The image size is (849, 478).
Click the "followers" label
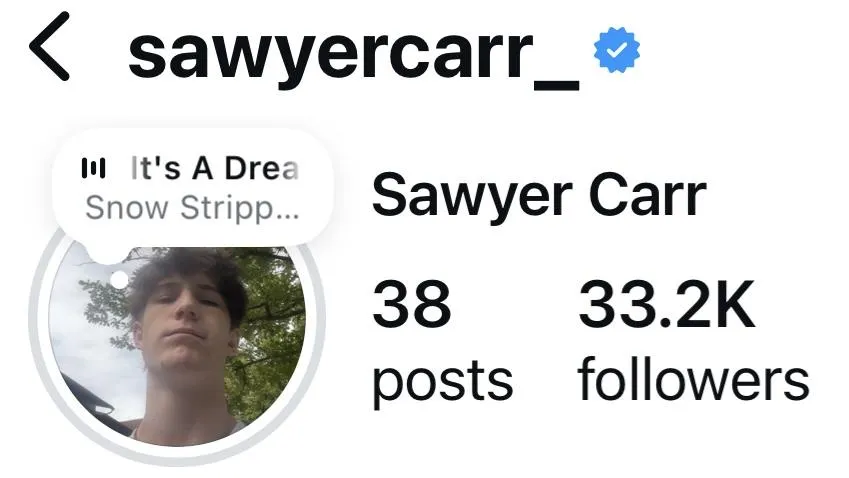(693, 378)
